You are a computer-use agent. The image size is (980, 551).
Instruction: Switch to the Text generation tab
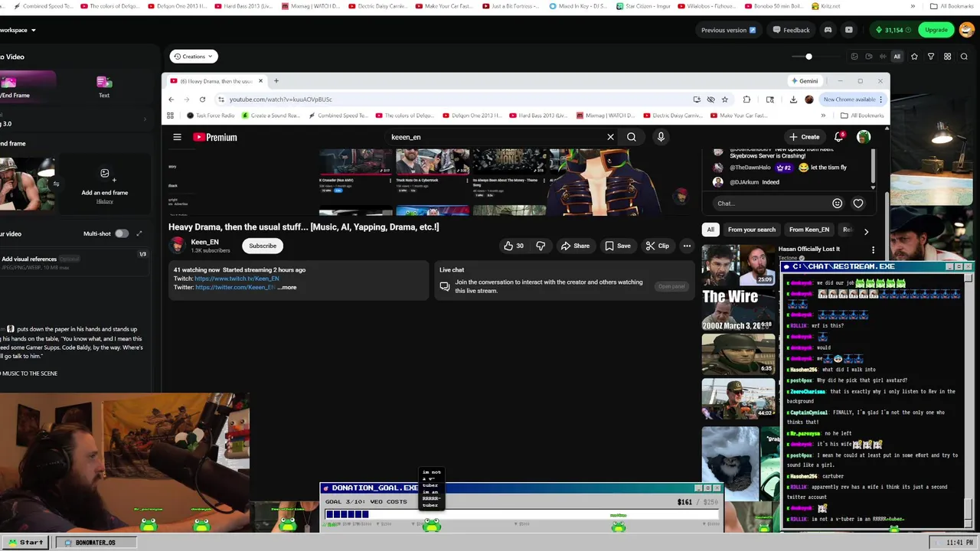[x=104, y=86]
